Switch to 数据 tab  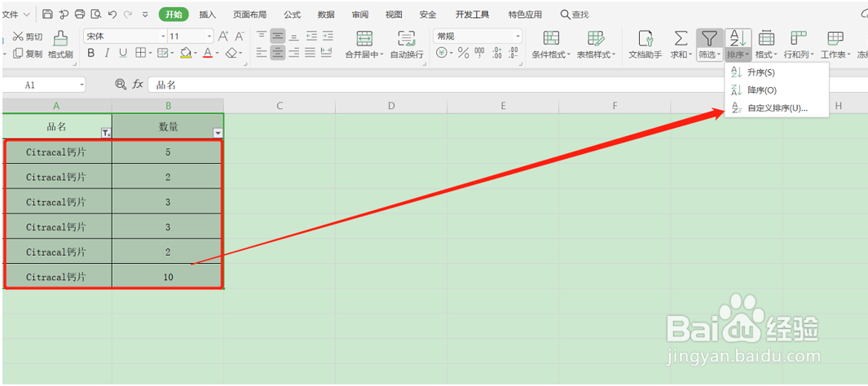327,15
